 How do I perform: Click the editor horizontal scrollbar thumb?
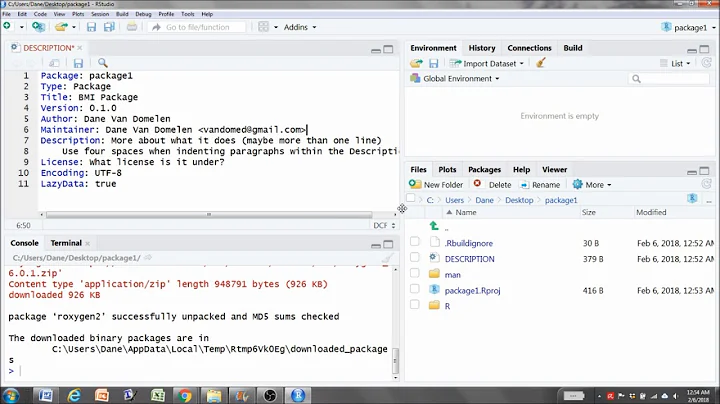click(209, 214)
